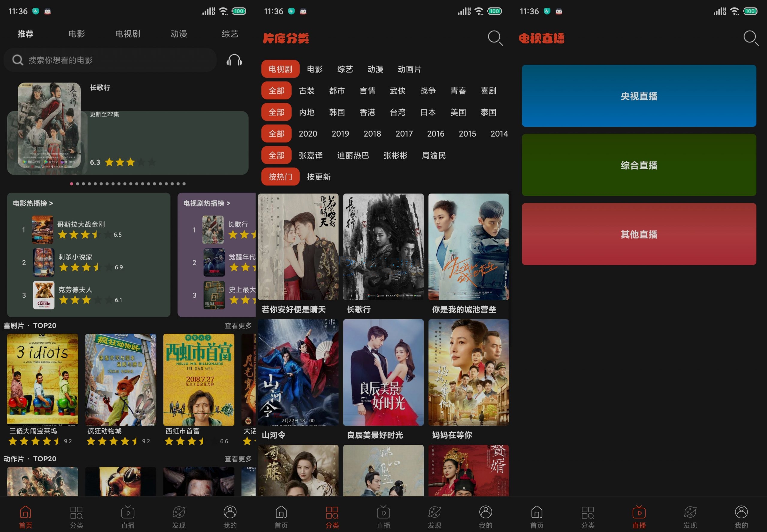Tap search icon on 电视直播 screen

(750, 38)
